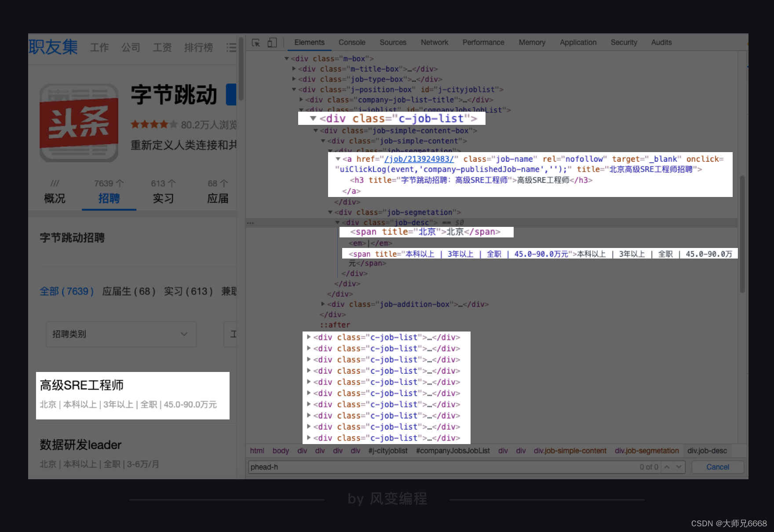Filter jobs by 全部 (7639)
The image size is (774, 532).
(x=67, y=292)
